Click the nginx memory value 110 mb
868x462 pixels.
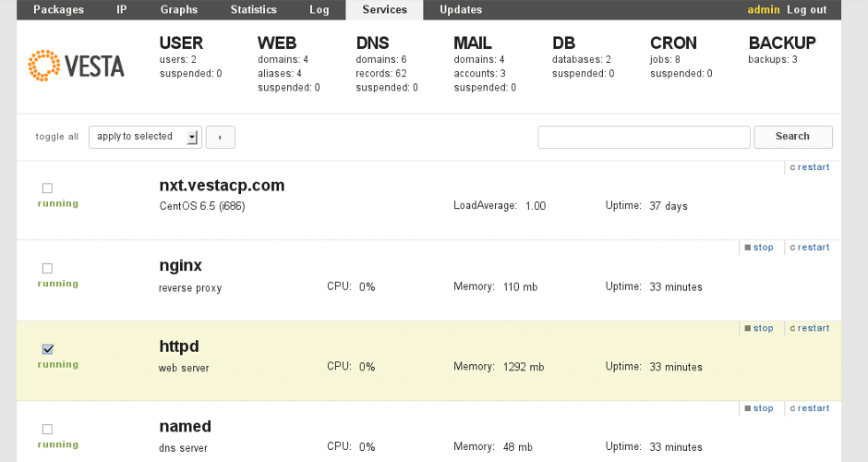(521, 287)
